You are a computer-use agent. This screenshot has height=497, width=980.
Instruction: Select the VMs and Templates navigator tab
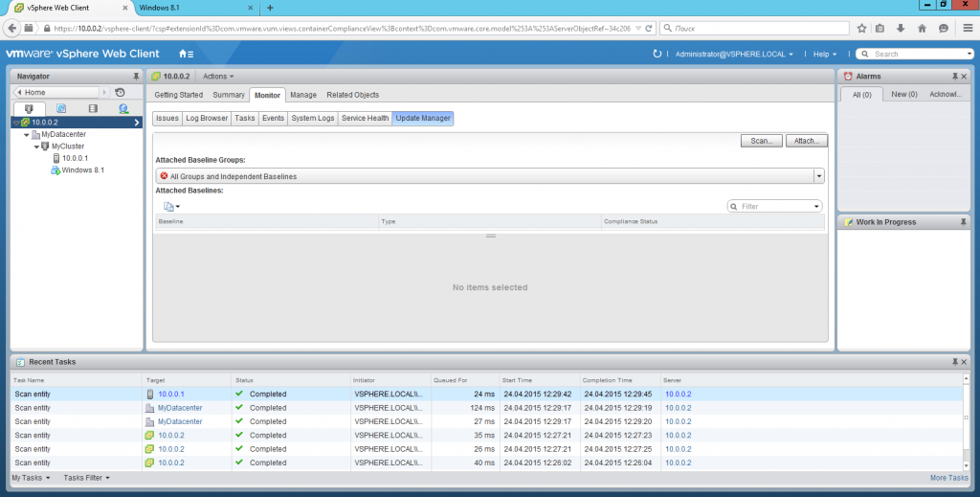[x=60, y=109]
